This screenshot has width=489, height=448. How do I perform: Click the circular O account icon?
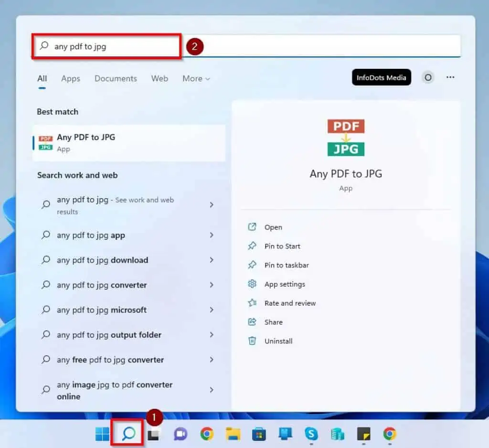pos(428,77)
